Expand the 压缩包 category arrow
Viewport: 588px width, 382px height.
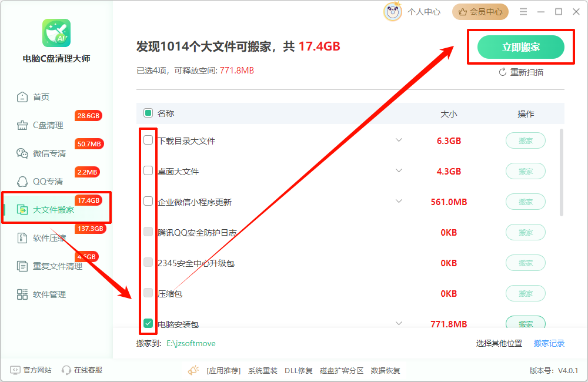[x=399, y=293]
